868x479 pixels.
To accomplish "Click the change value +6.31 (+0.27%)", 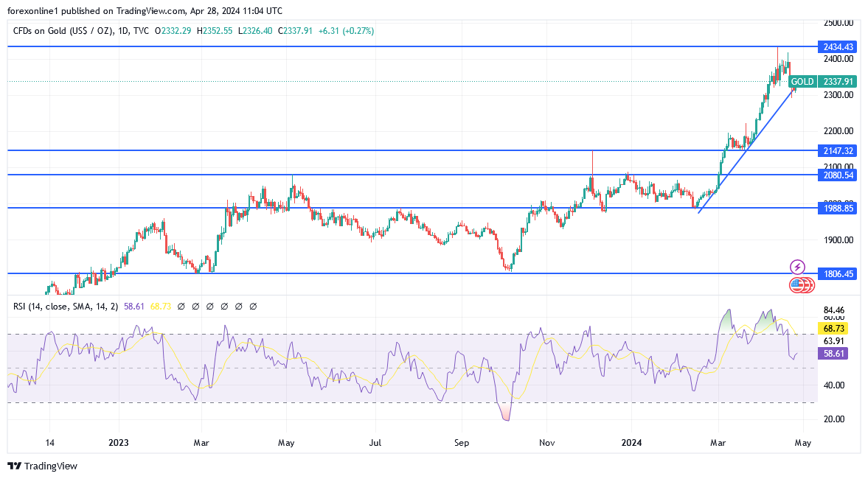I will click(x=346, y=31).
